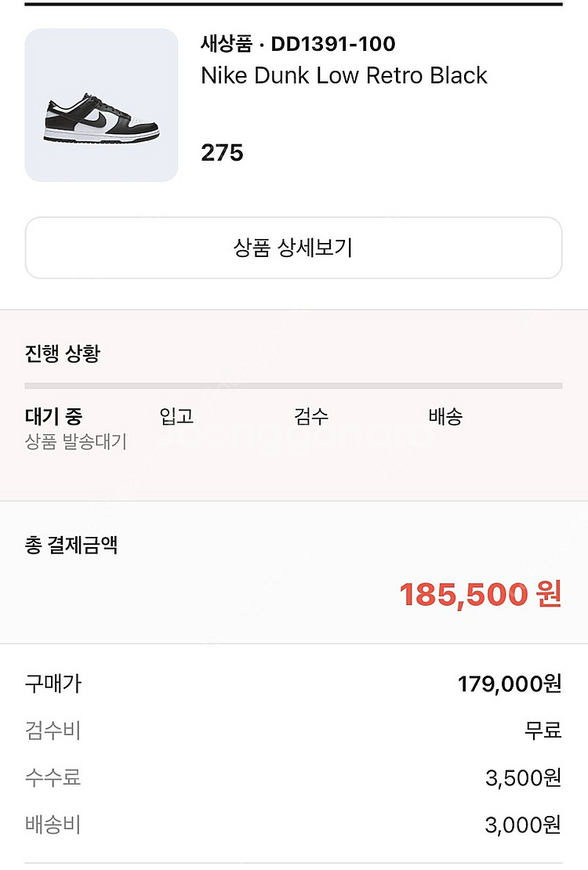
Task: Tap the purchase price 179,000원
Action: (x=510, y=683)
